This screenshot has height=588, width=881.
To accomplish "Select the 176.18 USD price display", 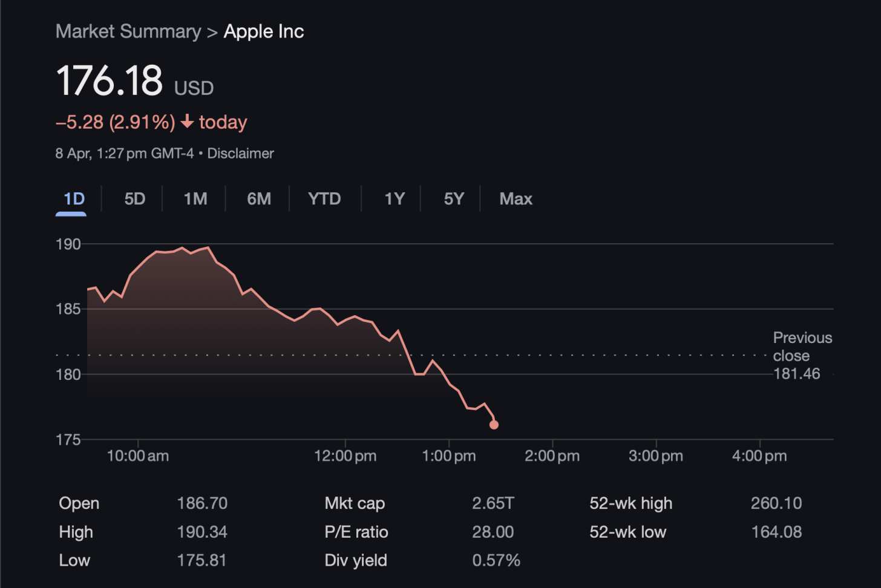I will click(110, 80).
